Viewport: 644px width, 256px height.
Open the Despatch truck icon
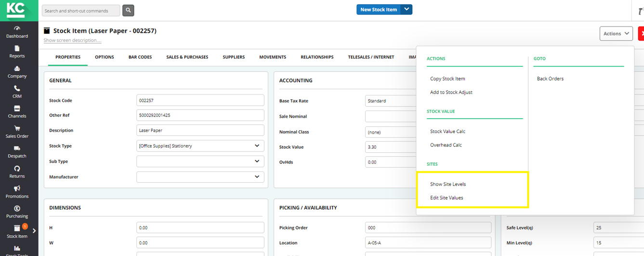click(17, 148)
